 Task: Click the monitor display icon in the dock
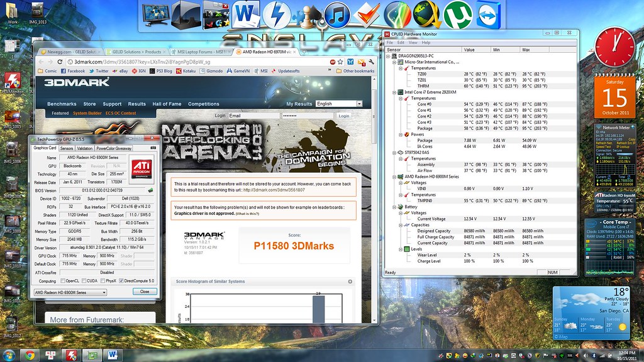(156, 15)
